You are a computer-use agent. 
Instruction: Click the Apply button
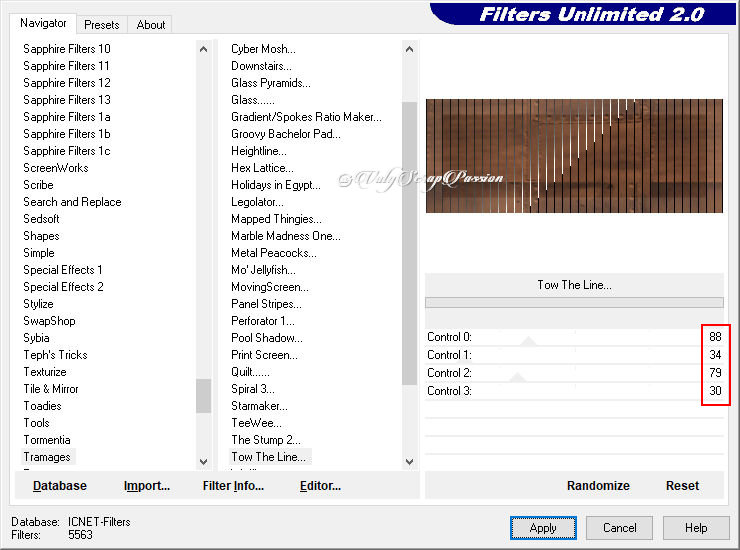pos(543,528)
